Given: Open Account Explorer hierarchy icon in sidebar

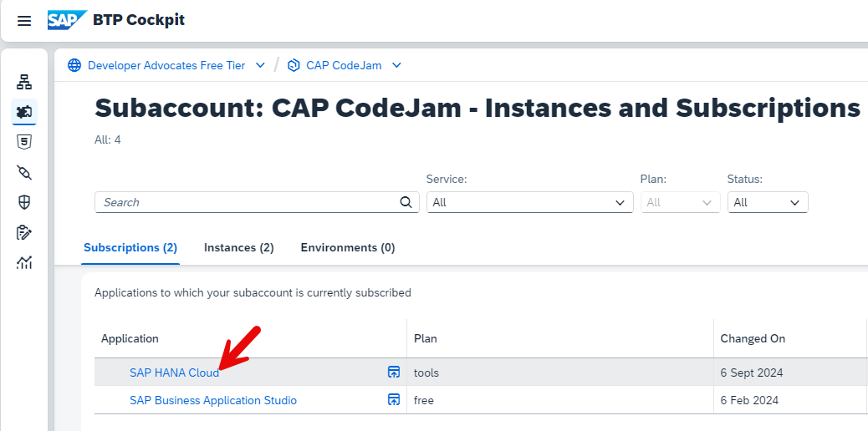Looking at the screenshot, I should pyautogui.click(x=23, y=82).
